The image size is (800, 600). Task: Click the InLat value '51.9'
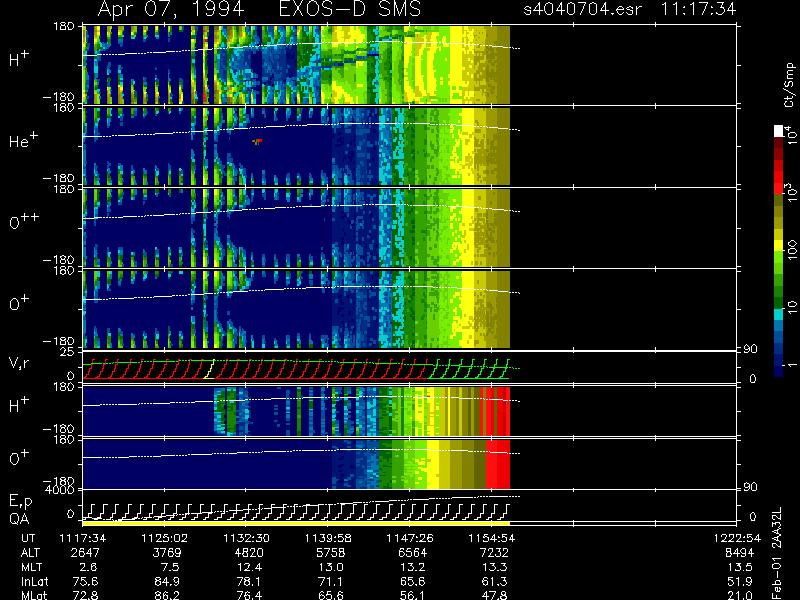740,581
